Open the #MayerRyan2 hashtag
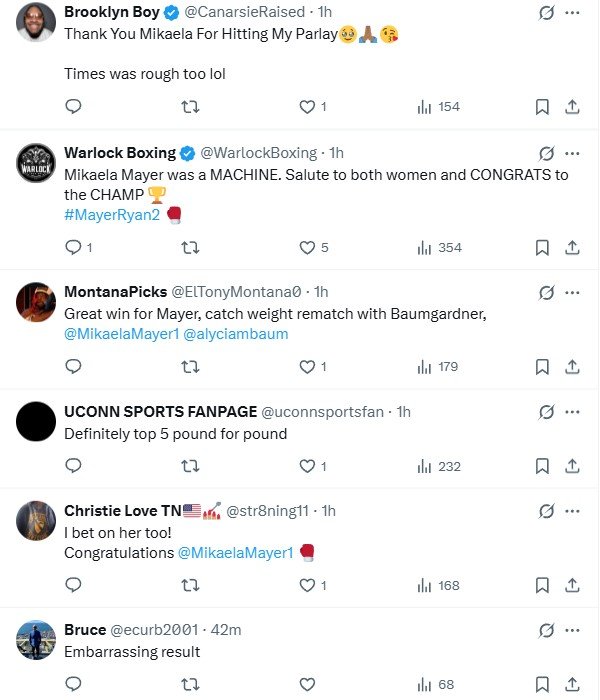Viewport: 600px width, 700px height. pyautogui.click(x=112, y=215)
